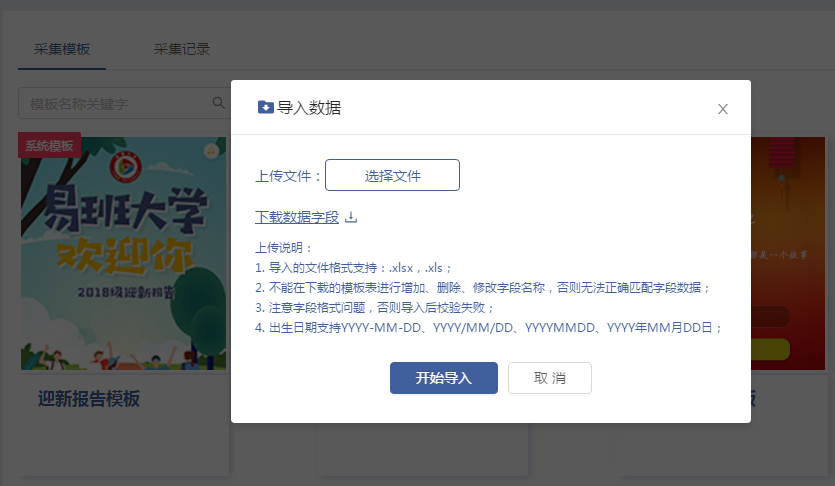Screen dimensions: 835x486
Task: Focus the 模板名称关键字 search field
Action: pyautogui.click(x=115, y=103)
